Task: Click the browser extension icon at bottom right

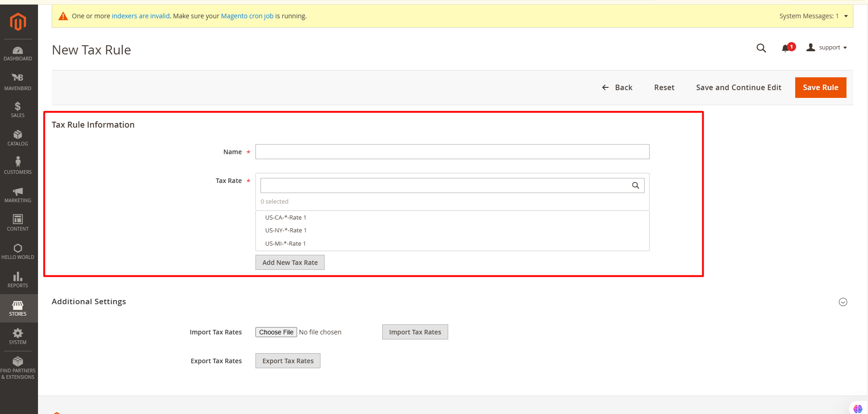Action: 858,408
